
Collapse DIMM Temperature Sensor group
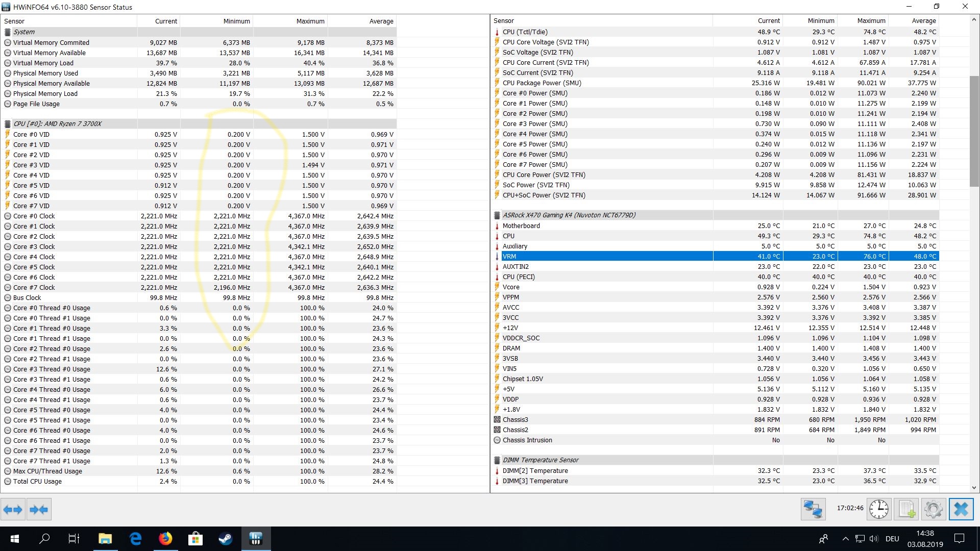click(540, 460)
